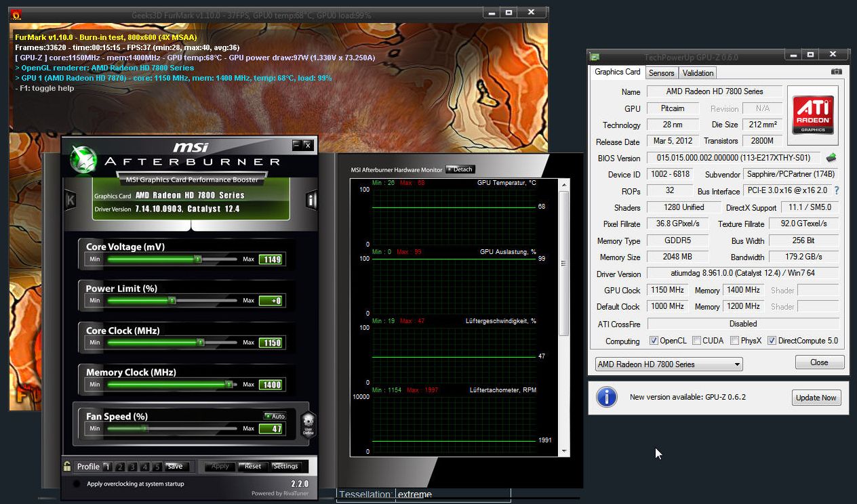Click the Reset button in Afterburner
The image size is (857, 504).
(x=253, y=466)
